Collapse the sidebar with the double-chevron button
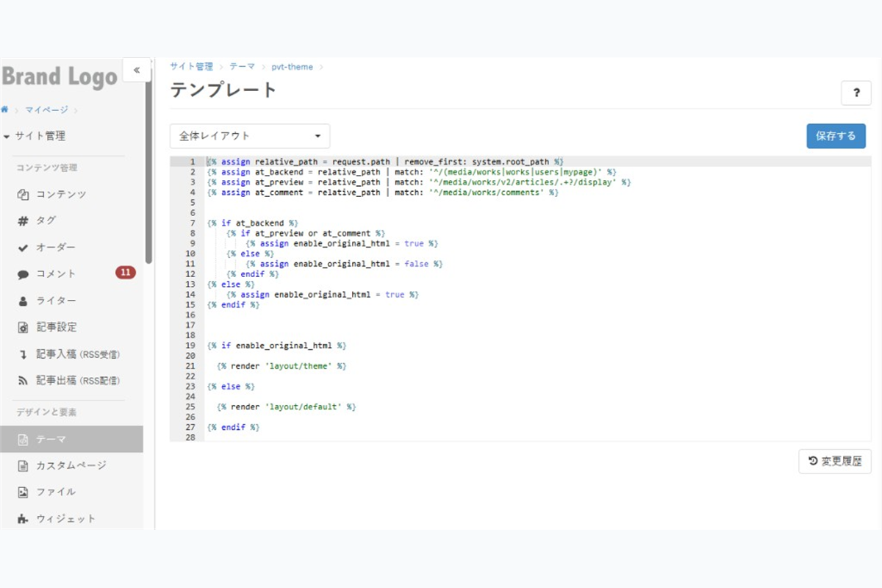The image size is (882, 588). 137,70
